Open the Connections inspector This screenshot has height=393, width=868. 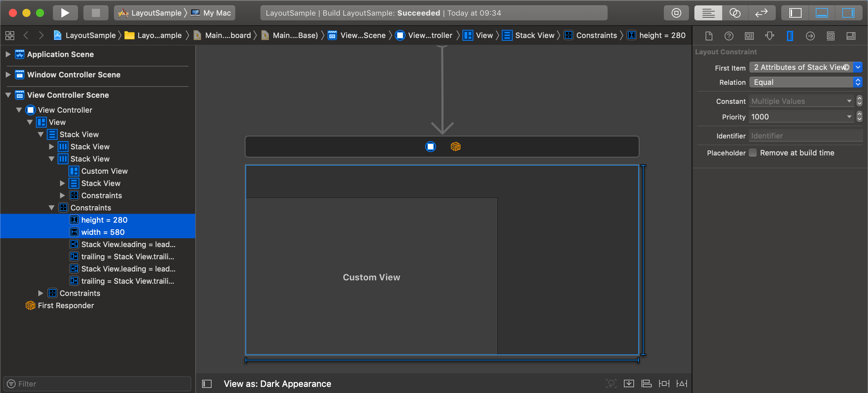[810, 36]
